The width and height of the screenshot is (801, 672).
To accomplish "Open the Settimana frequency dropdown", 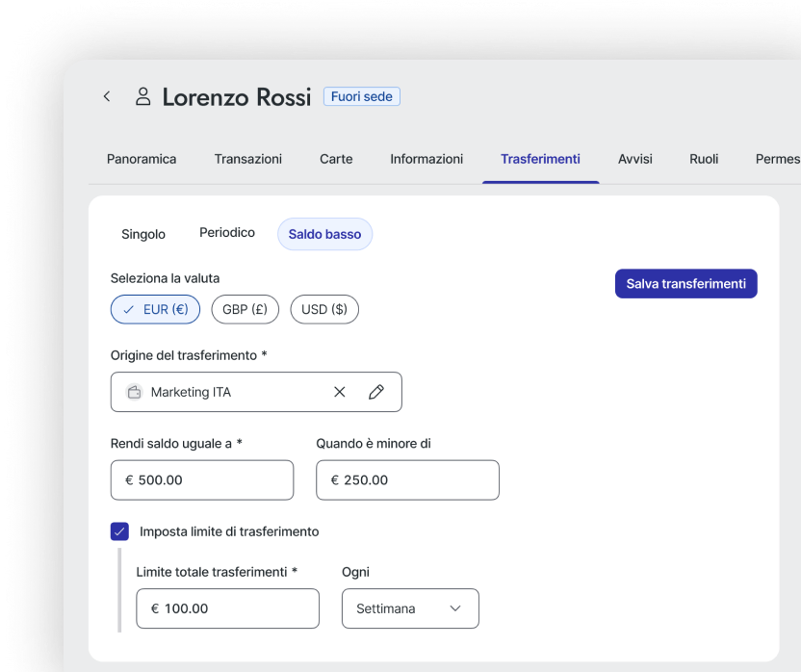I will click(410, 608).
